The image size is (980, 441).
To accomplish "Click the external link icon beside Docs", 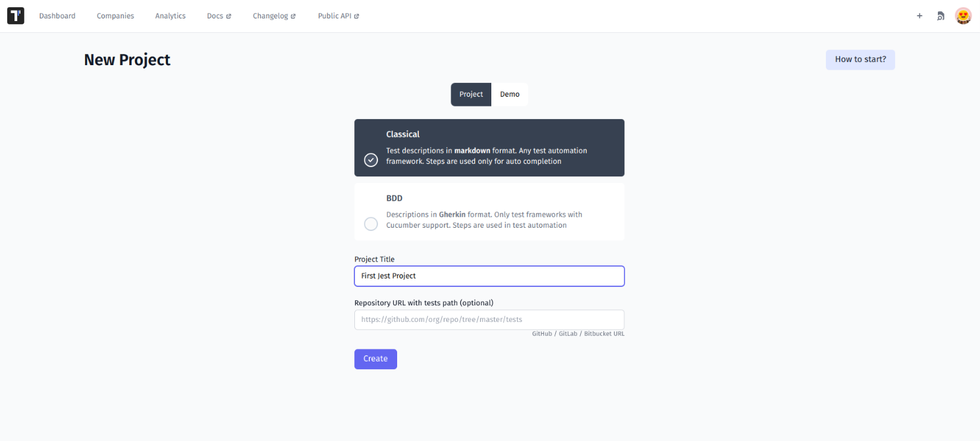I will pos(229,15).
